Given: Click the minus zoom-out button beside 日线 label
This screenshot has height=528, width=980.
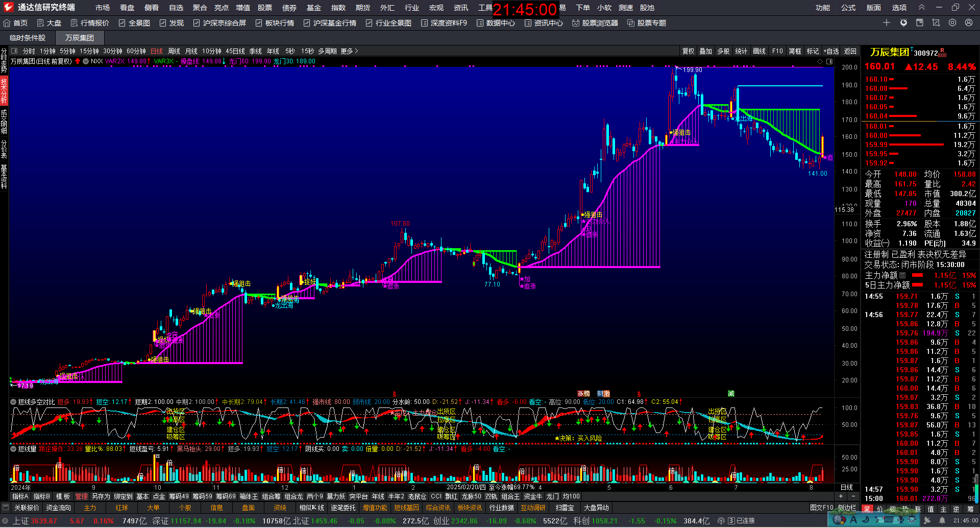Looking at the screenshot, I should pos(853,496).
